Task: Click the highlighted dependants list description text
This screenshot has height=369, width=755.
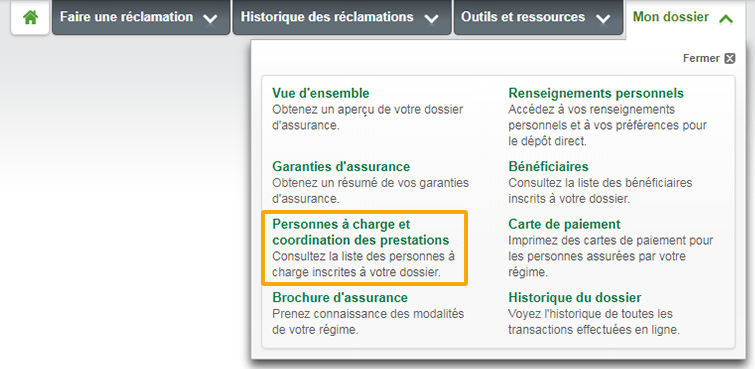Action: (364, 264)
